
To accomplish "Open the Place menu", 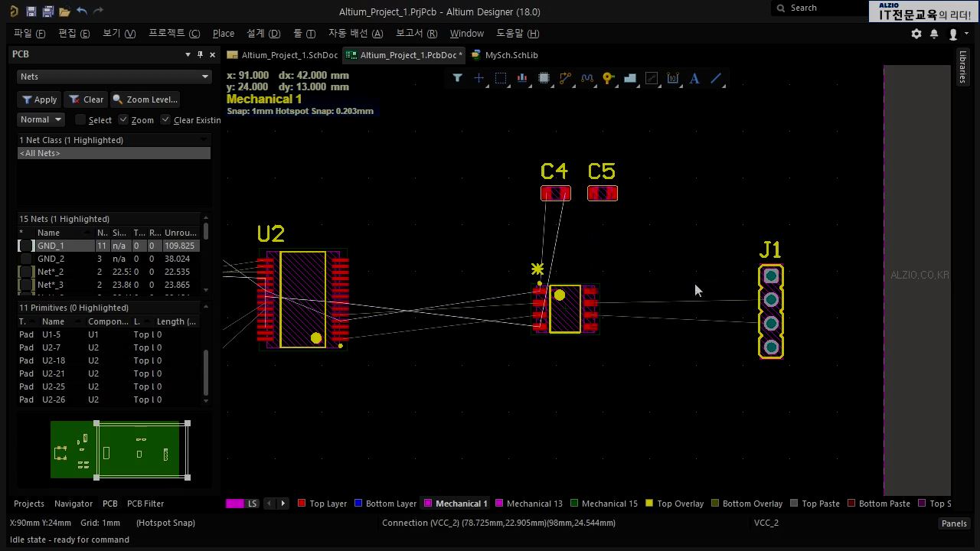I will point(224,34).
